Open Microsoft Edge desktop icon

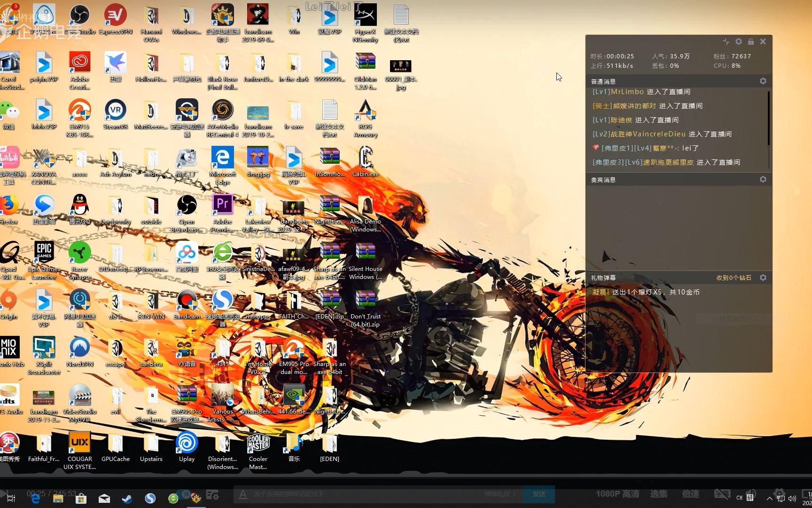[x=223, y=165]
